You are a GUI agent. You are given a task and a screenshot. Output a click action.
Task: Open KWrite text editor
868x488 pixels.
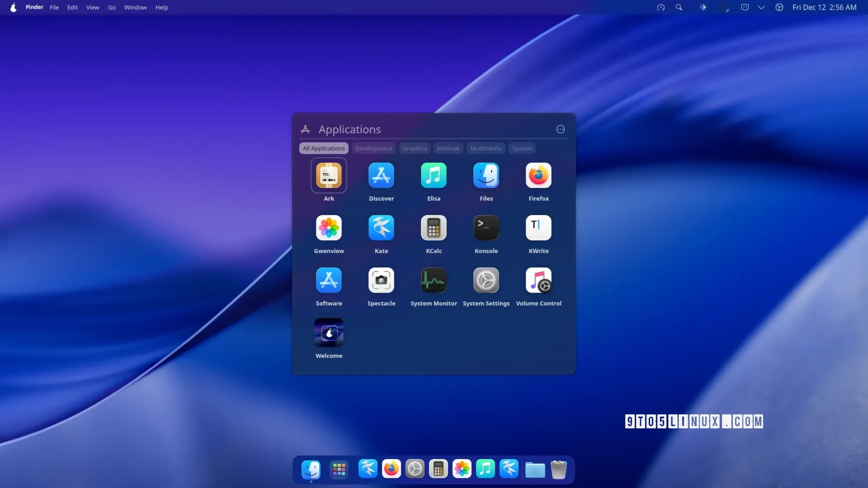click(x=538, y=228)
